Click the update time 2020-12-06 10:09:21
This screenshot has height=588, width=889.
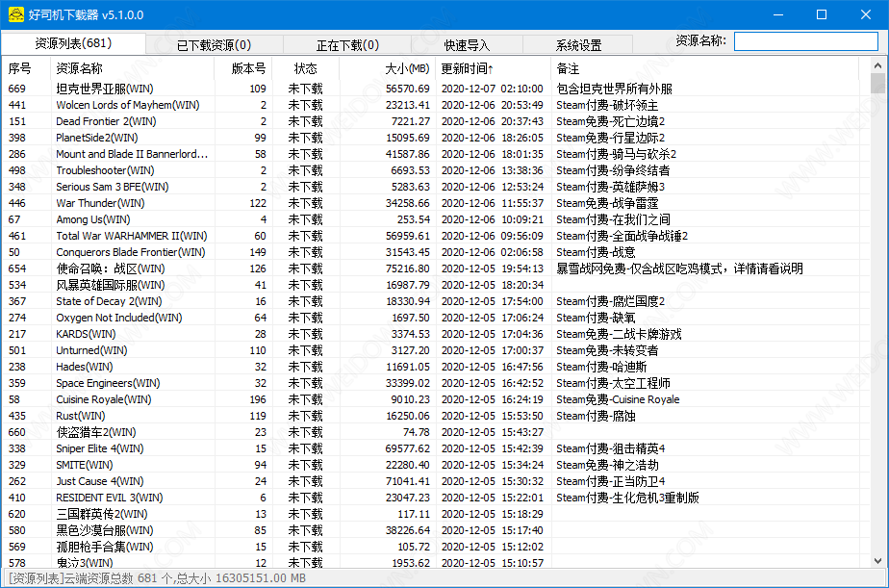[493, 219]
